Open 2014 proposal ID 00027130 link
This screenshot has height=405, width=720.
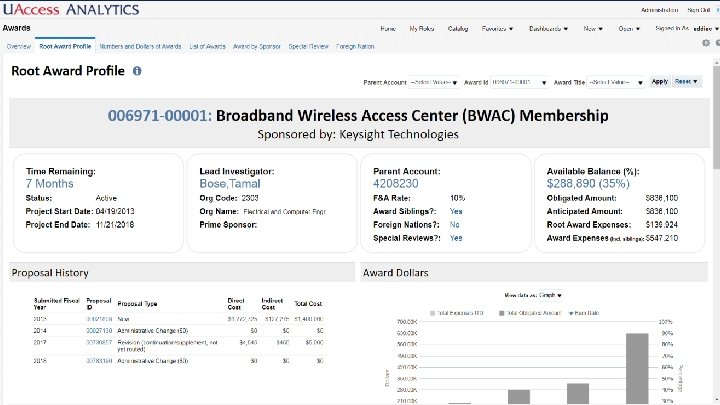point(99,331)
